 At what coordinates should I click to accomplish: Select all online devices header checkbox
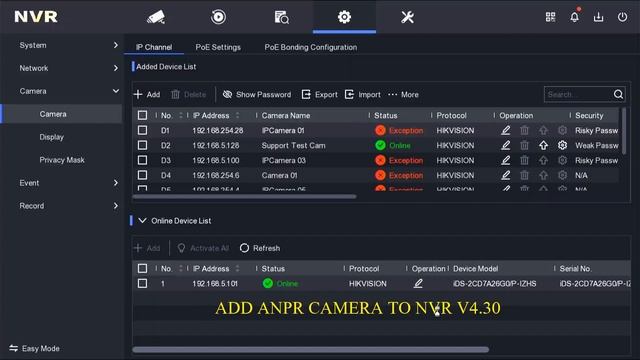point(142,268)
